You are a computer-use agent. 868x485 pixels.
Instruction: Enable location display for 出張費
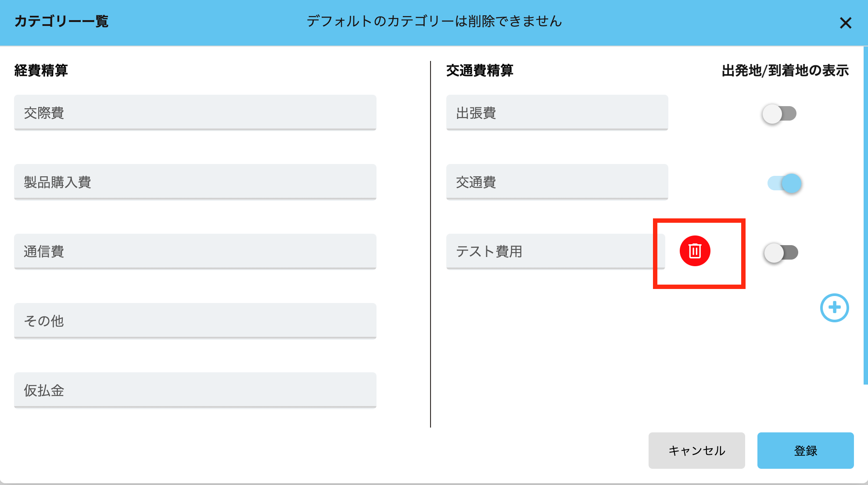click(779, 114)
